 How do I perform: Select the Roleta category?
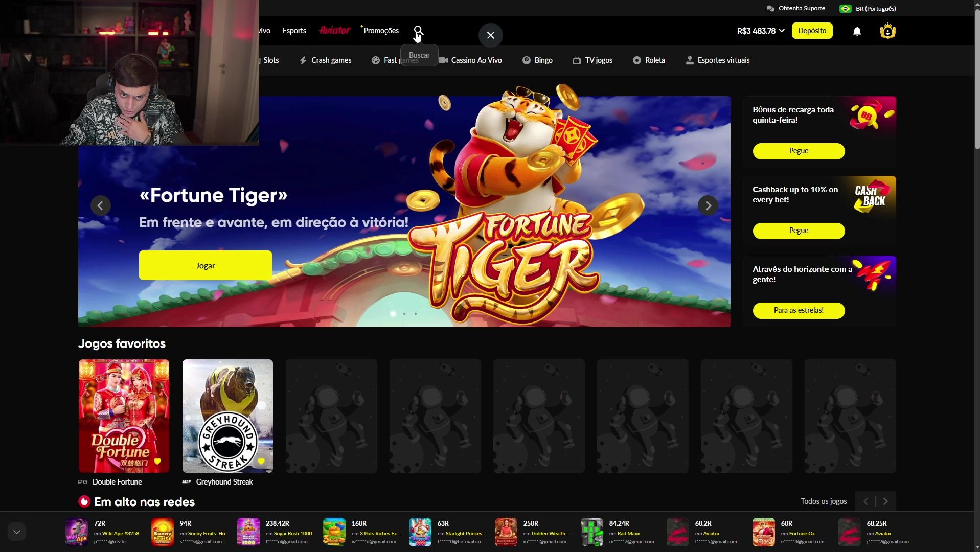tap(649, 60)
